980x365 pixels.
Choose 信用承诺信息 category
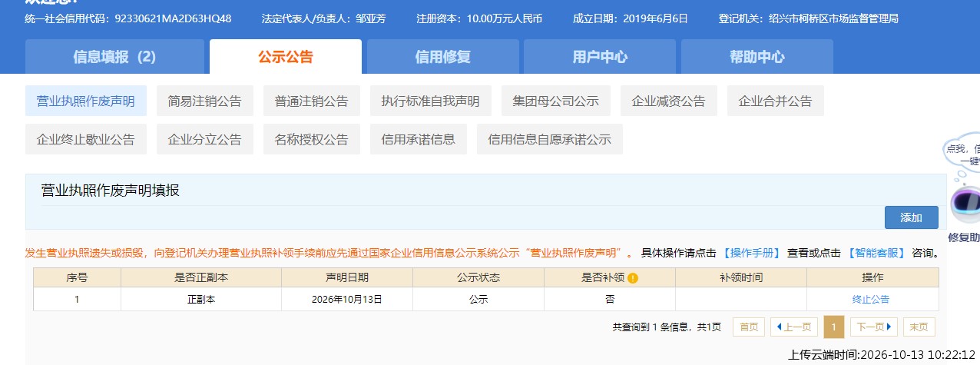coord(418,139)
